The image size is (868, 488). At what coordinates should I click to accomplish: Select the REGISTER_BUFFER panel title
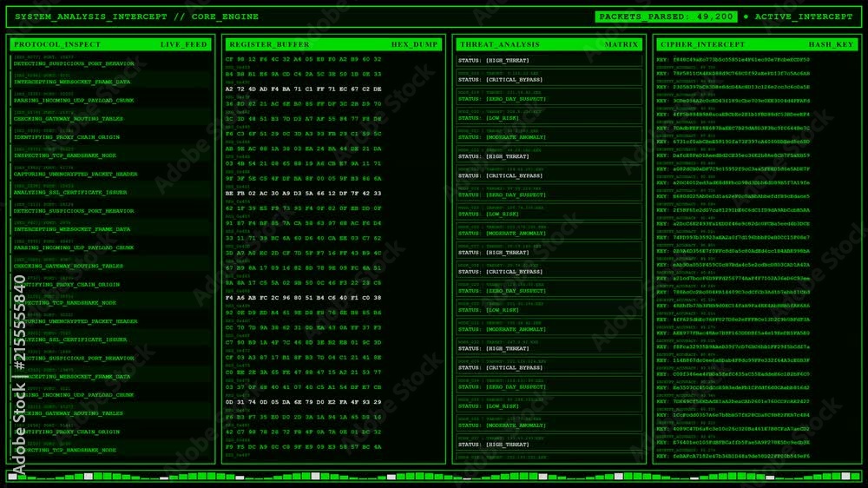pos(269,44)
